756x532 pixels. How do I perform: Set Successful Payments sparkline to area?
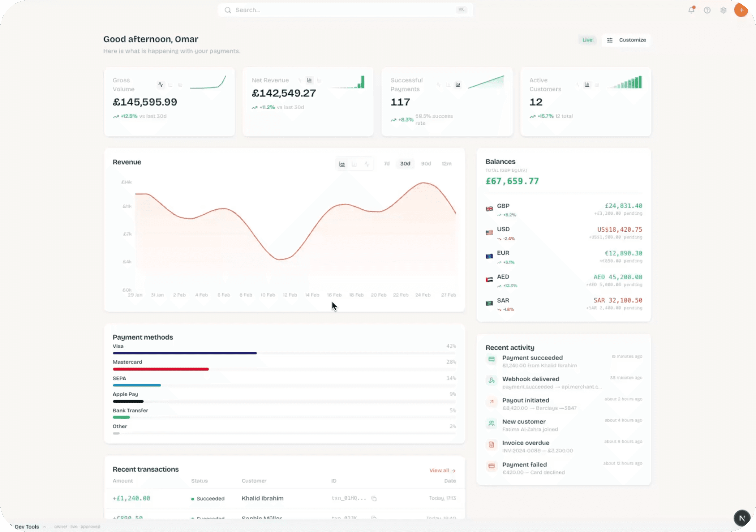point(458,85)
